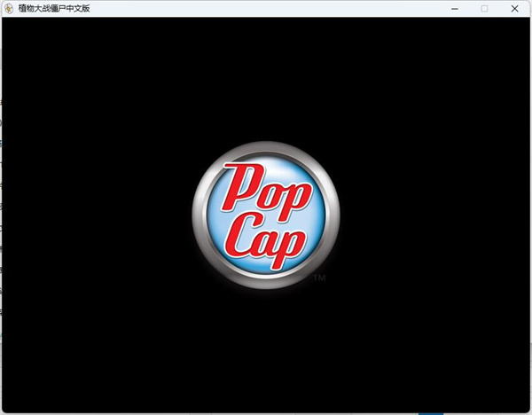Click the app icon in the title bar
Image resolution: width=532 pixels, height=415 pixels.
tap(8, 8)
